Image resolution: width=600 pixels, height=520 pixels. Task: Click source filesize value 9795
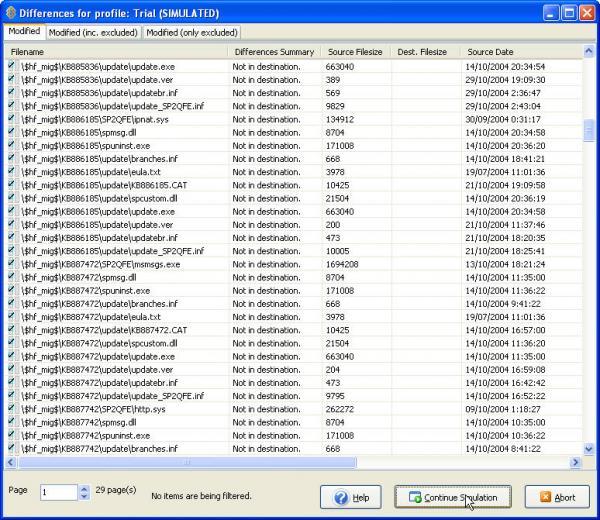tap(335, 396)
